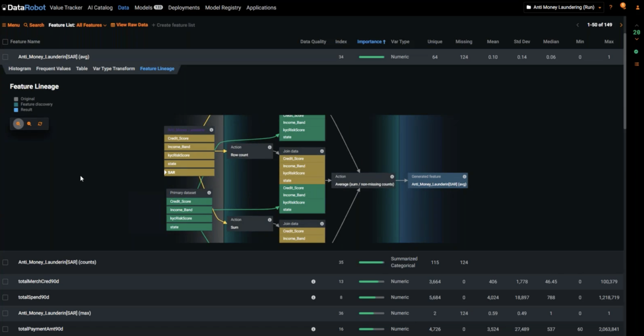Open the Deployments menu
644x336 pixels.
pyautogui.click(x=184, y=8)
